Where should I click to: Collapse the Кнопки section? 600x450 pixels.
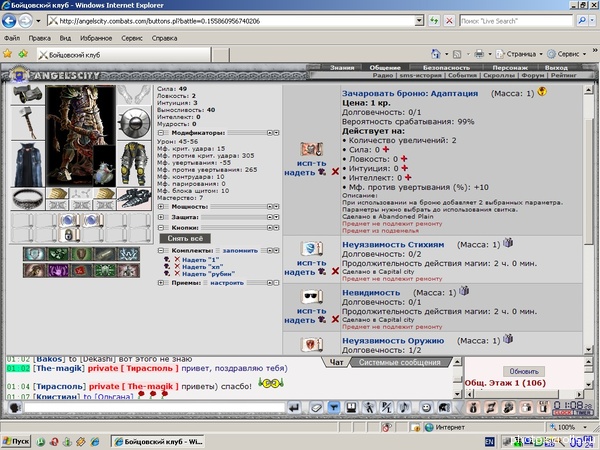tap(161, 228)
